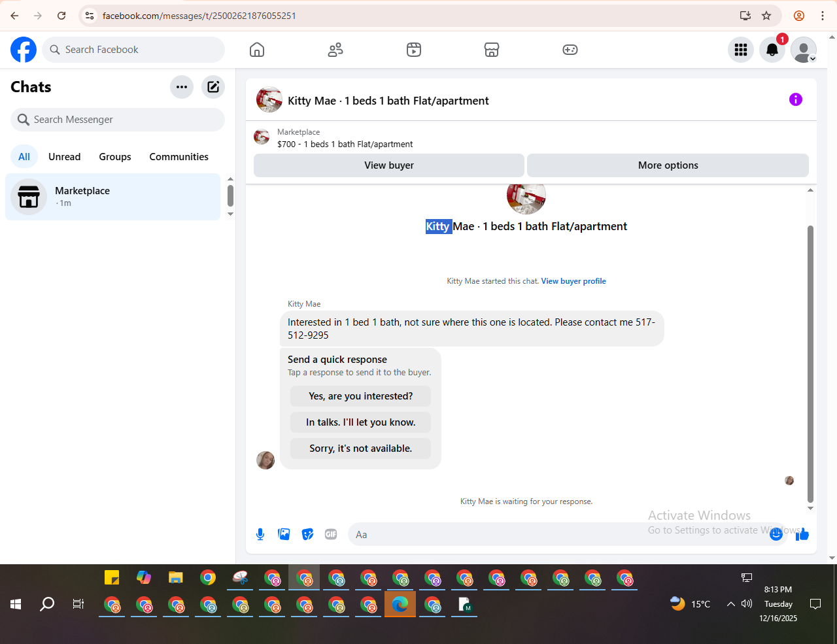Install app icon in address bar
Viewport: 837px width, 644px height.
(x=745, y=16)
